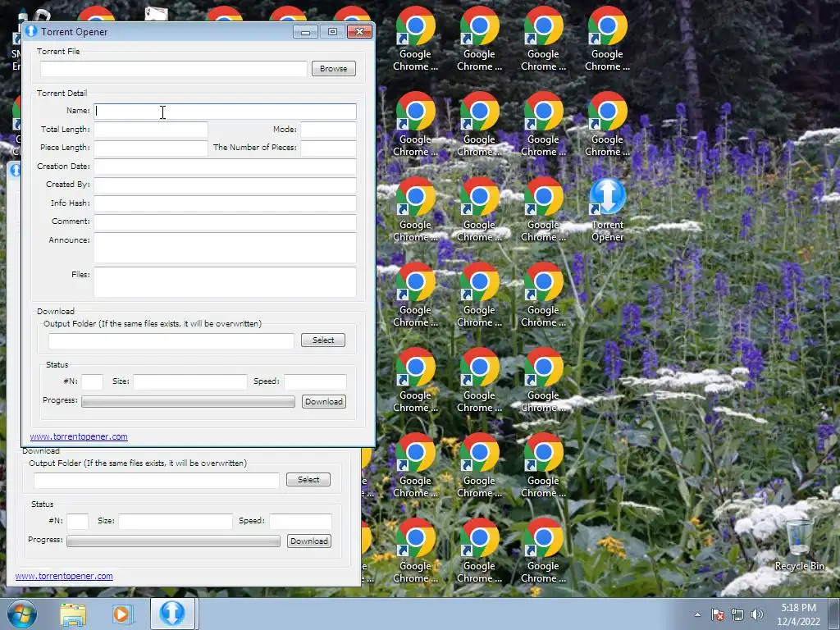Focus the Name field in Torrent Detail
The image size is (840, 630).
pos(225,112)
